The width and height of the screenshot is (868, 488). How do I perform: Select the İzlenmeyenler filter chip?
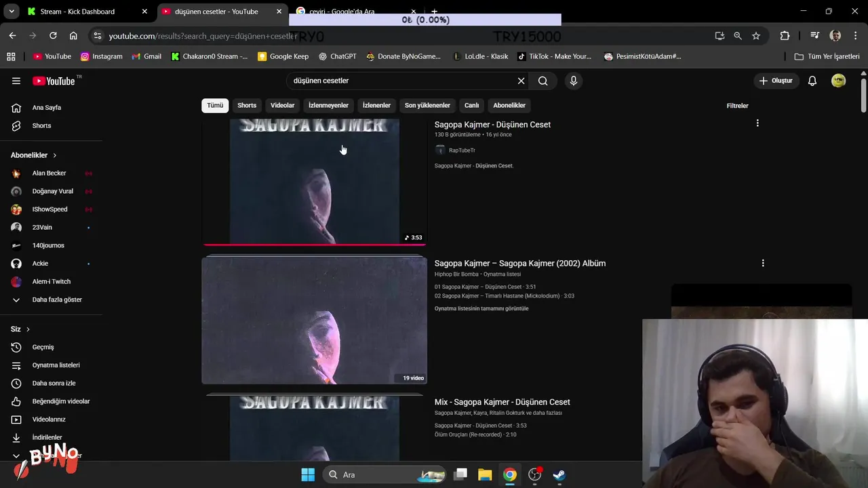(328, 105)
